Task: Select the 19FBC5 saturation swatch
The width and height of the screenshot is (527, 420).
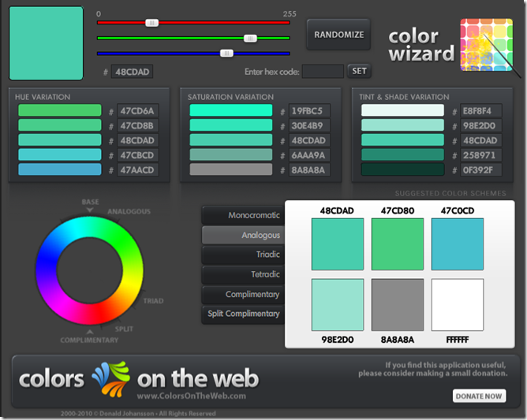Action: pyautogui.click(x=230, y=110)
